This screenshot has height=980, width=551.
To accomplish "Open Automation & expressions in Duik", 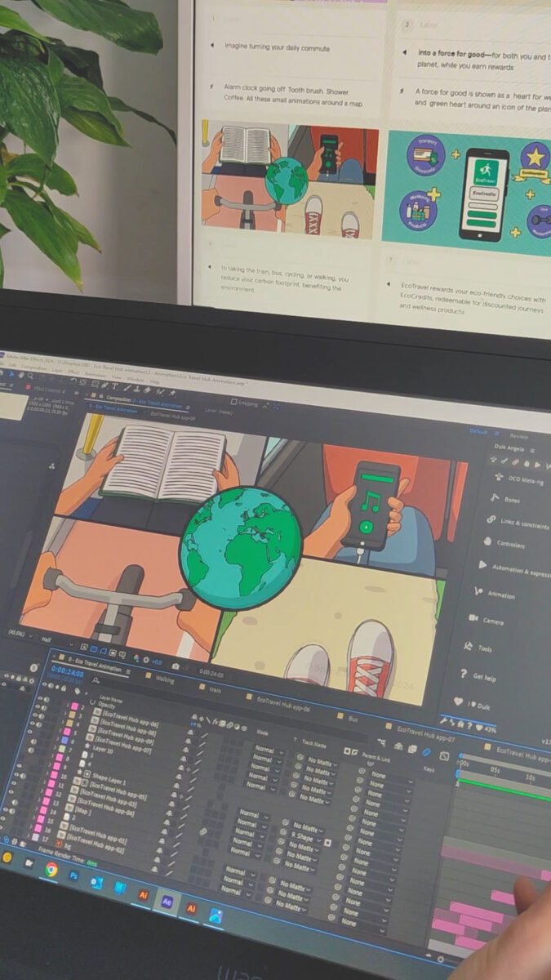I will (x=514, y=569).
